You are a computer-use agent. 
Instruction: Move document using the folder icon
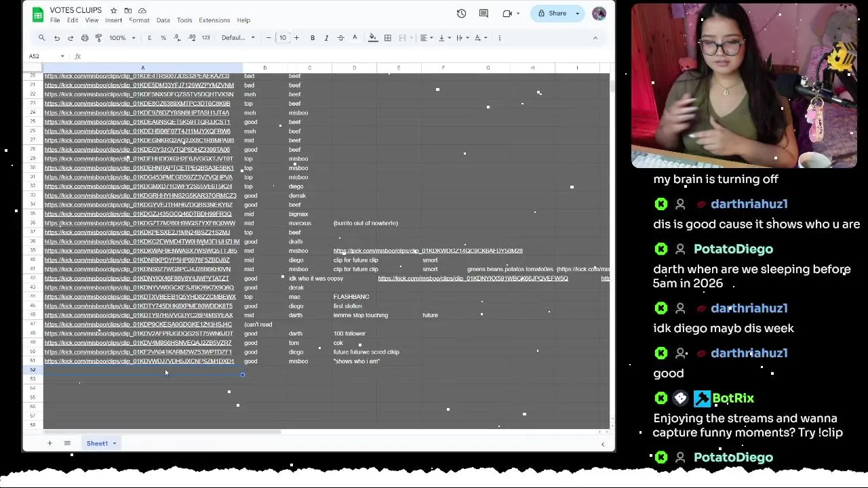127,11
